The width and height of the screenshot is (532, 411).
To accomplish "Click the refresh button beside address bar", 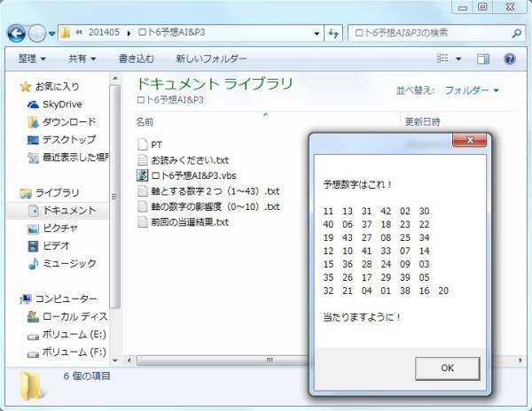I will click(333, 33).
